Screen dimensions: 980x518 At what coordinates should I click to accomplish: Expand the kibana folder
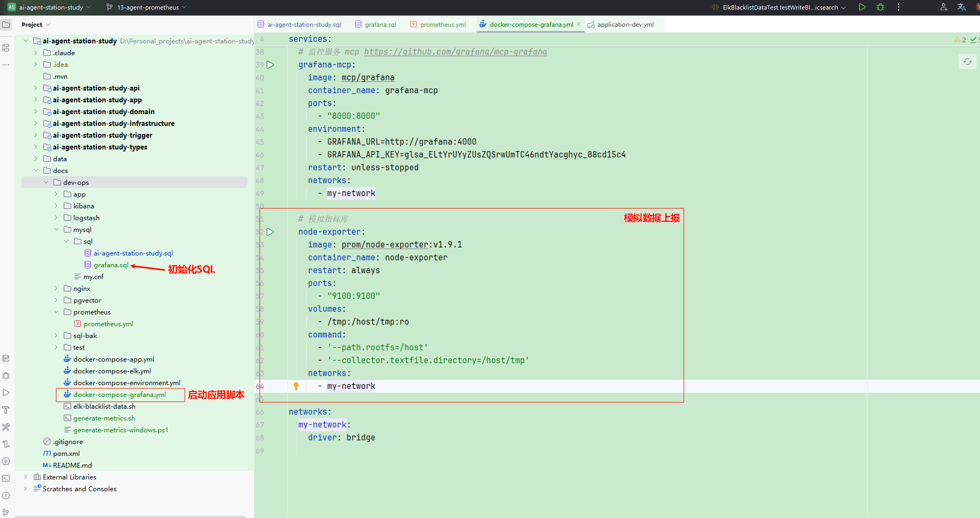(56, 206)
